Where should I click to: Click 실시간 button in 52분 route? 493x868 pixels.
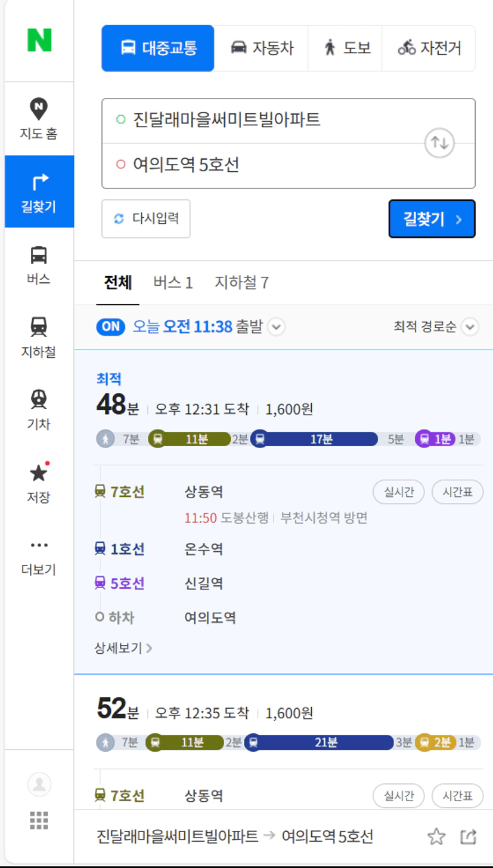pos(398,795)
